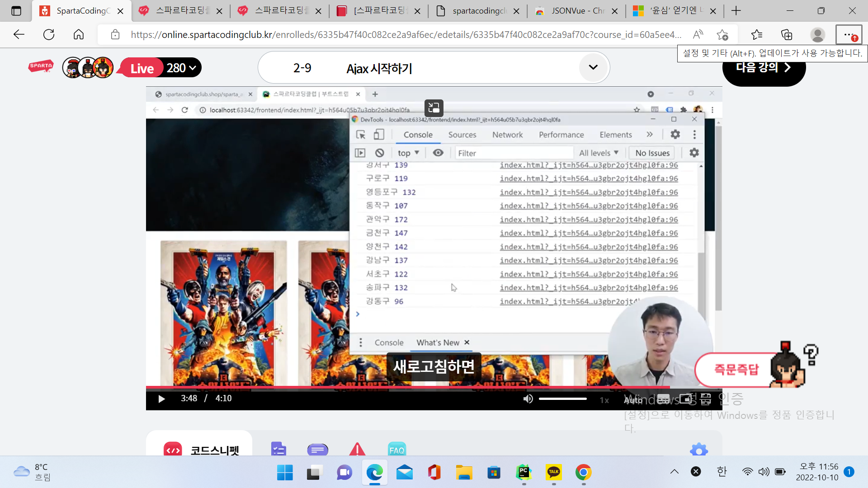868x488 pixels.
Task: Click the Windows Start button
Action: 285,472
